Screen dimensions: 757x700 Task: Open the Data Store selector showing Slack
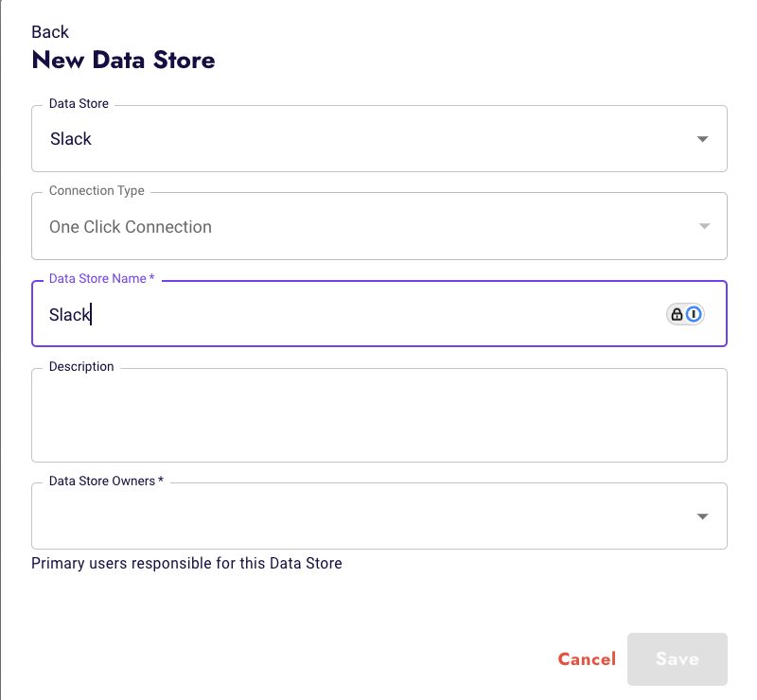(378, 138)
